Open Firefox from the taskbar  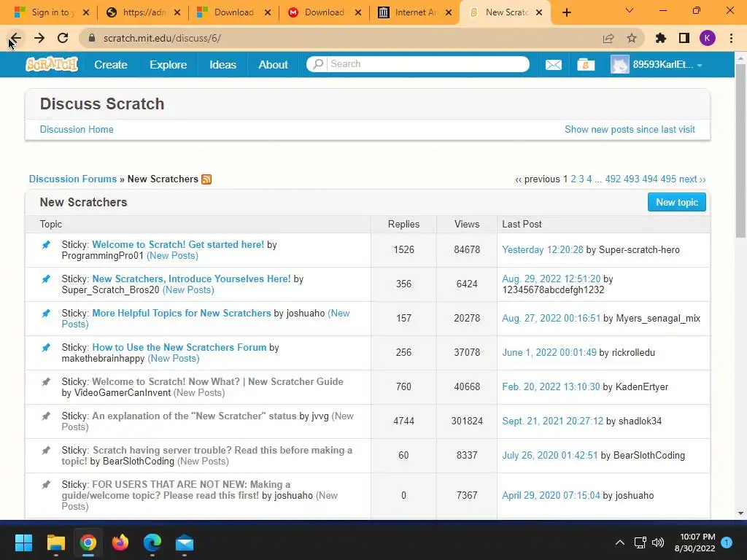(x=120, y=542)
